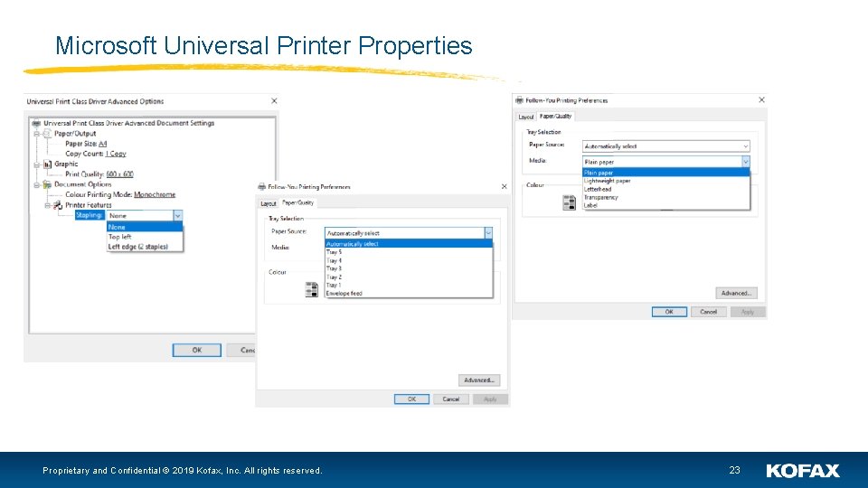Screen dimensions: 868x488
Task: Select Envelope feed as paper source
Action: 409,293
